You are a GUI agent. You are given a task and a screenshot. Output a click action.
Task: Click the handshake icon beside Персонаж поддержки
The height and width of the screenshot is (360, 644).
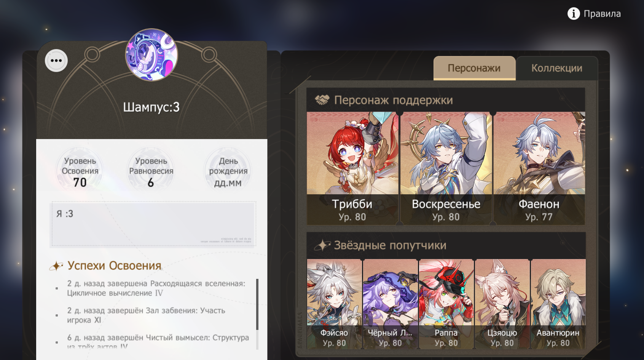tap(322, 100)
